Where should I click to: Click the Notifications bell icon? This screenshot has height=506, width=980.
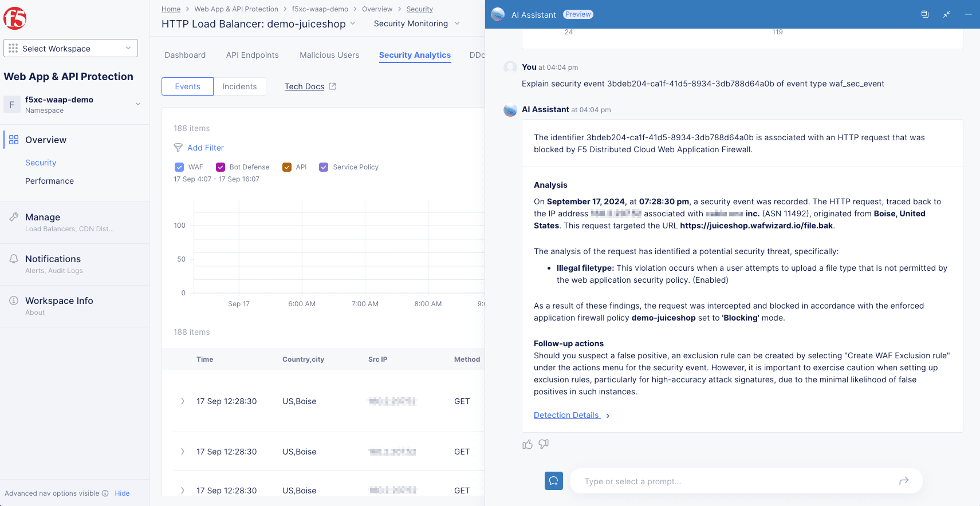coord(14,259)
